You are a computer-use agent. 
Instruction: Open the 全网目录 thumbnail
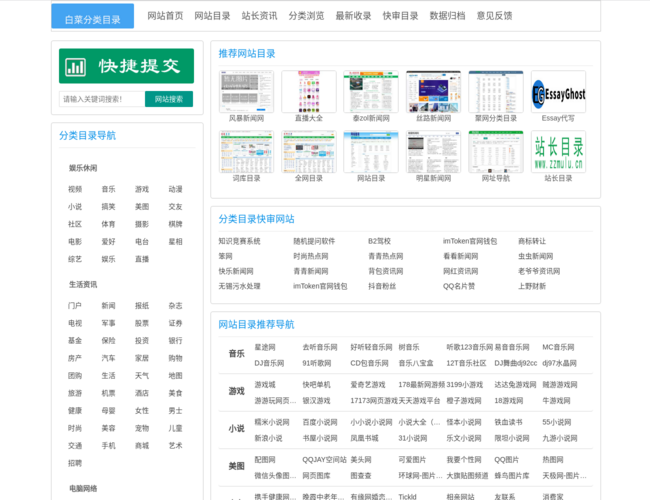click(x=309, y=152)
